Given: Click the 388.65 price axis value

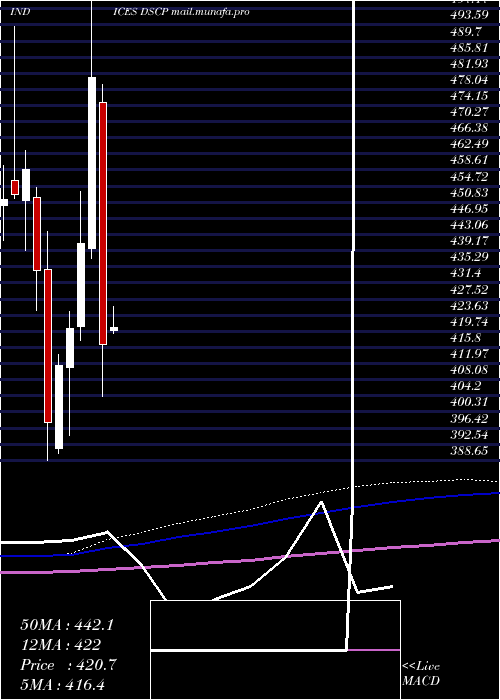Looking at the screenshot, I should tap(469, 450).
